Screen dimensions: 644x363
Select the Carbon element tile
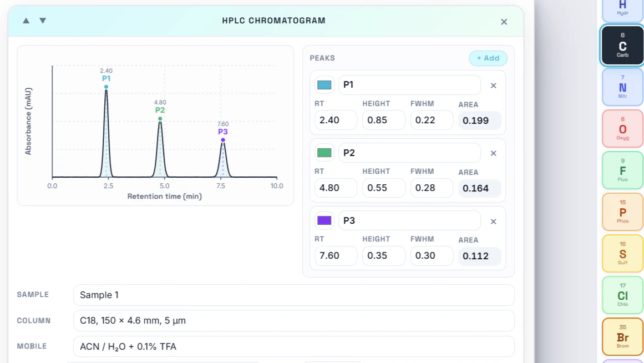[x=622, y=45]
